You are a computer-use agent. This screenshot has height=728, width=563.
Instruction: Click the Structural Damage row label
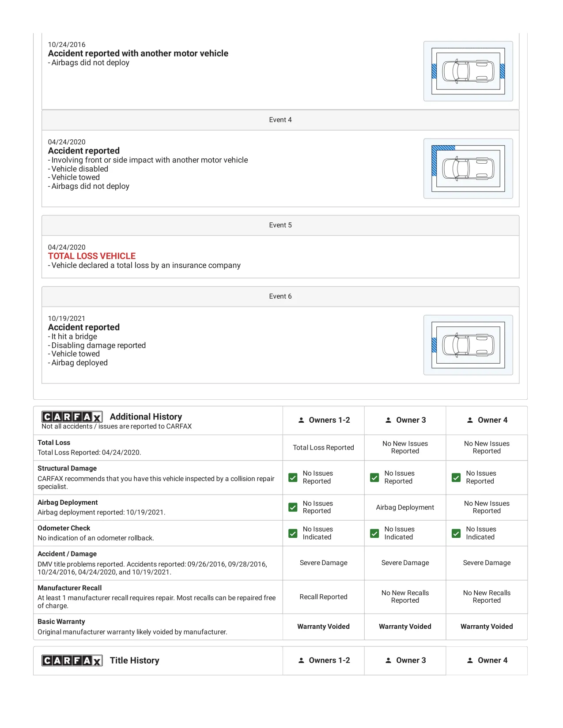pyautogui.click(x=67, y=468)
